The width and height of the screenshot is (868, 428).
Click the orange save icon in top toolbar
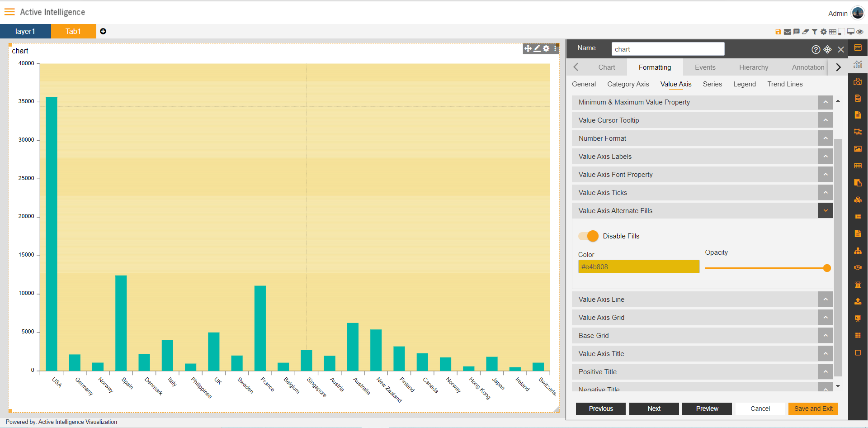click(778, 32)
